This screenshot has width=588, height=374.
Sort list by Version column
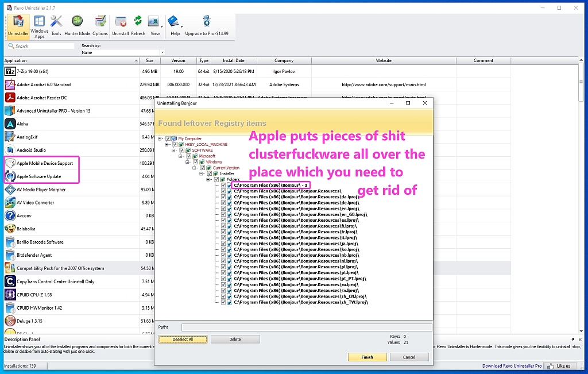(x=178, y=60)
